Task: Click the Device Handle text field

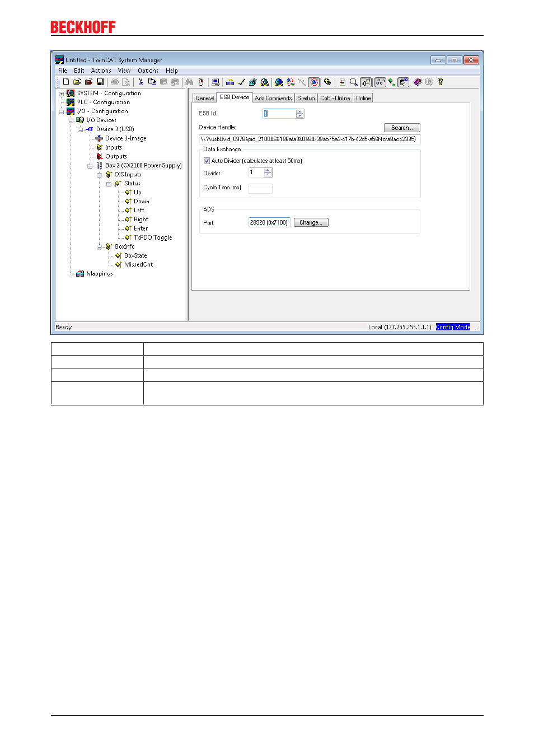Action: 310,139
